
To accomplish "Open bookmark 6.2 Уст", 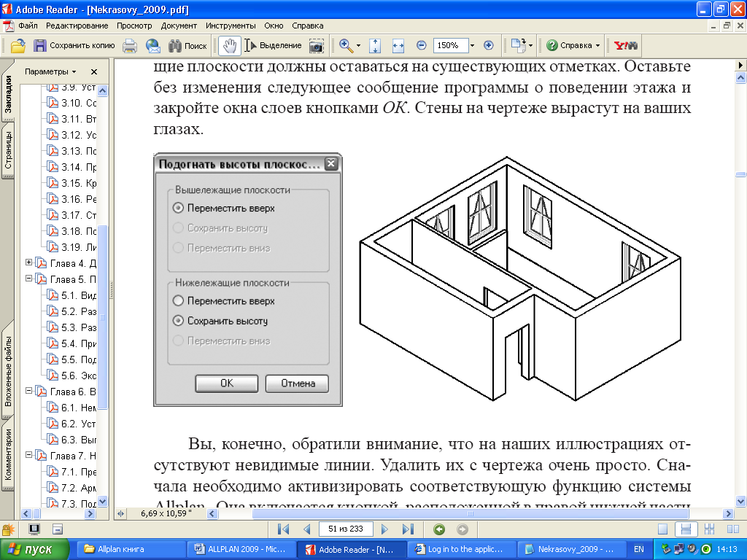I will coord(78,424).
